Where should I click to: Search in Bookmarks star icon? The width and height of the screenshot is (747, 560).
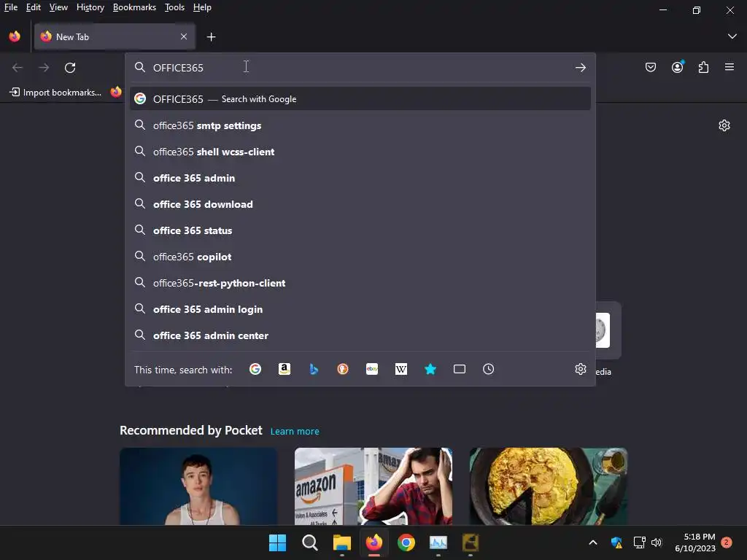[430, 369]
